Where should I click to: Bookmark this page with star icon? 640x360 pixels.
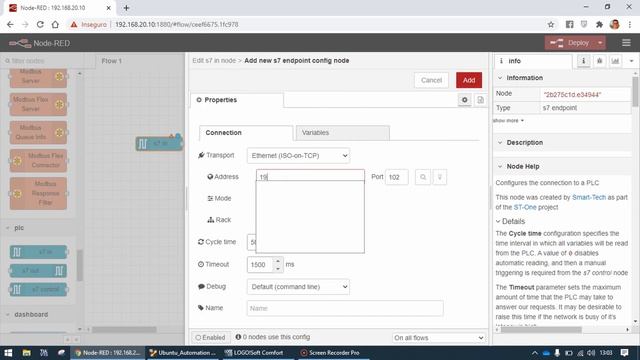click(x=551, y=24)
